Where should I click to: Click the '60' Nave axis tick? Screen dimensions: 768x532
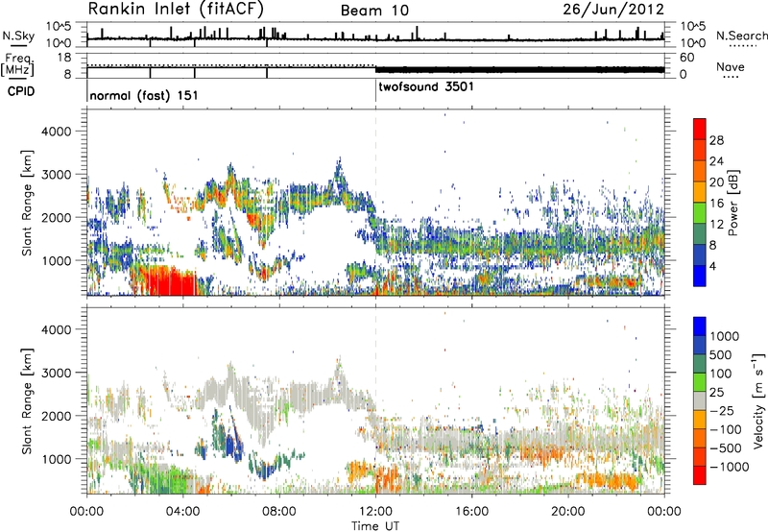pos(686,58)
